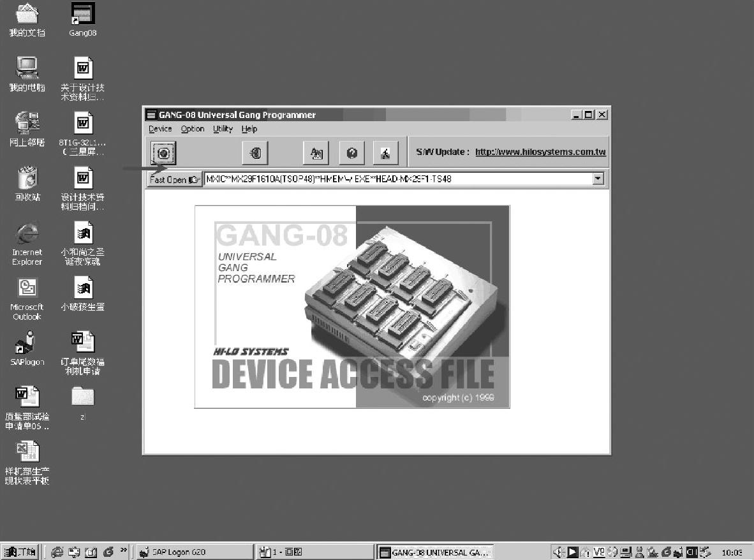This screenshot has width=754, height=560.
Task: Click the GANG-08 UNIVERSAL taskbar button
Action: click(x=434, y=552)
